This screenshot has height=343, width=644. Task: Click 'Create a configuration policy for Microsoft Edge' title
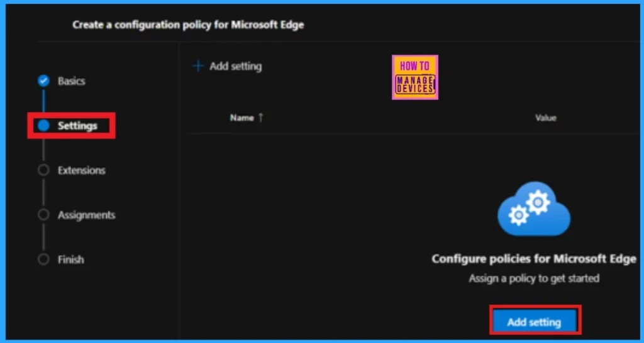tap(188, 24)
